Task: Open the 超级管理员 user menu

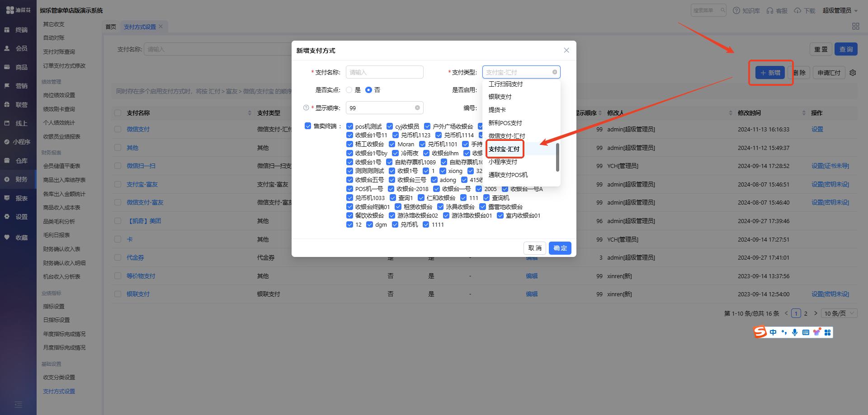Action: (x=840, y=10)
